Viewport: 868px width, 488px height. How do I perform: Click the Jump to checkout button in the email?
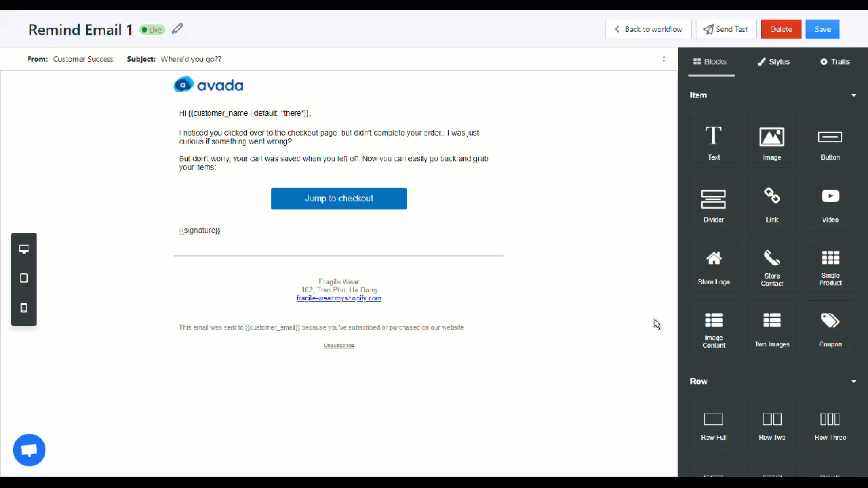pos(339,199)
